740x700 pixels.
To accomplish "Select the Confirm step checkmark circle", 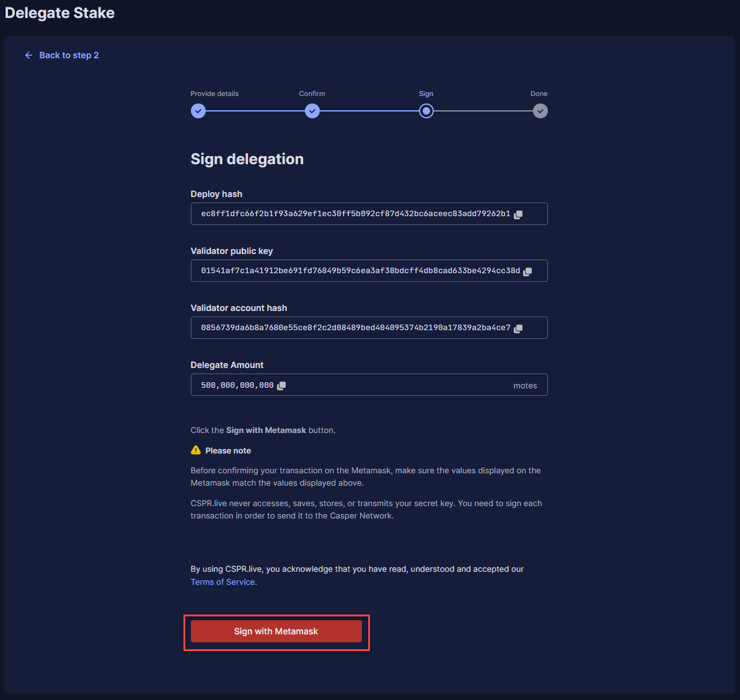I will tap(312, 111).
